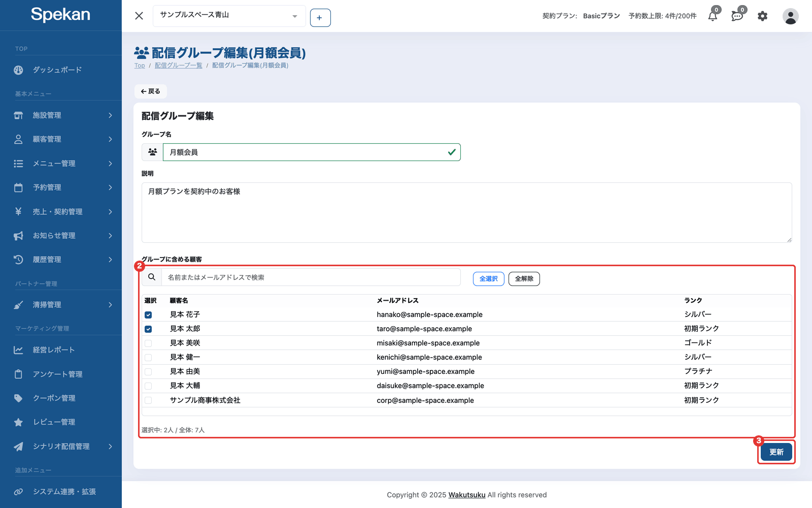Screen dimensions: 812x508
Task: Expand 履歴管理 submenu chevron
Action: (x=110, y=260)
